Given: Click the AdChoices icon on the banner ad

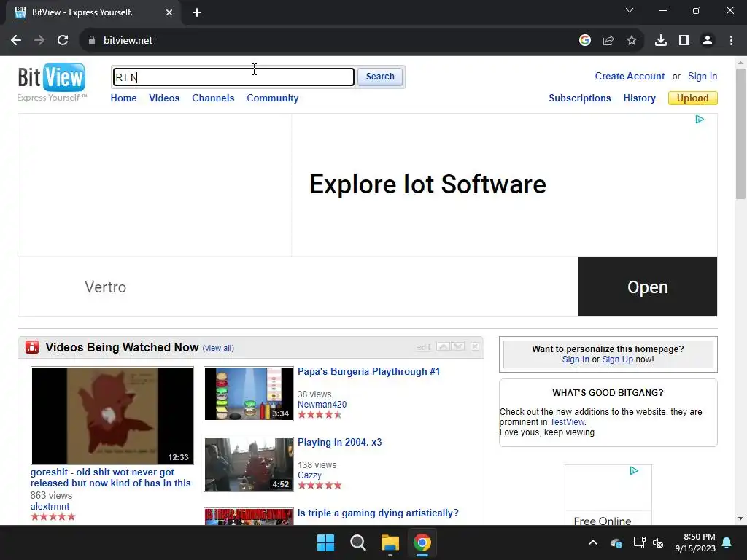Looking at the screenshot, I should click(700, 119).
